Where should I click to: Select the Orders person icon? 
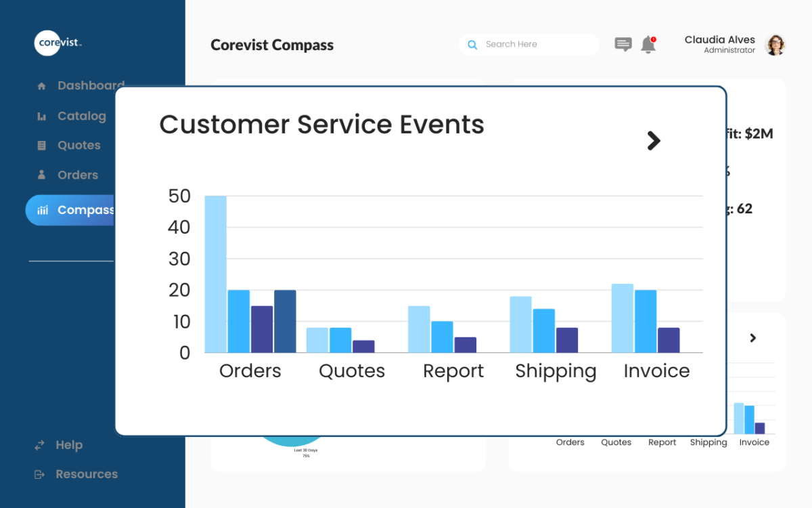42,175
